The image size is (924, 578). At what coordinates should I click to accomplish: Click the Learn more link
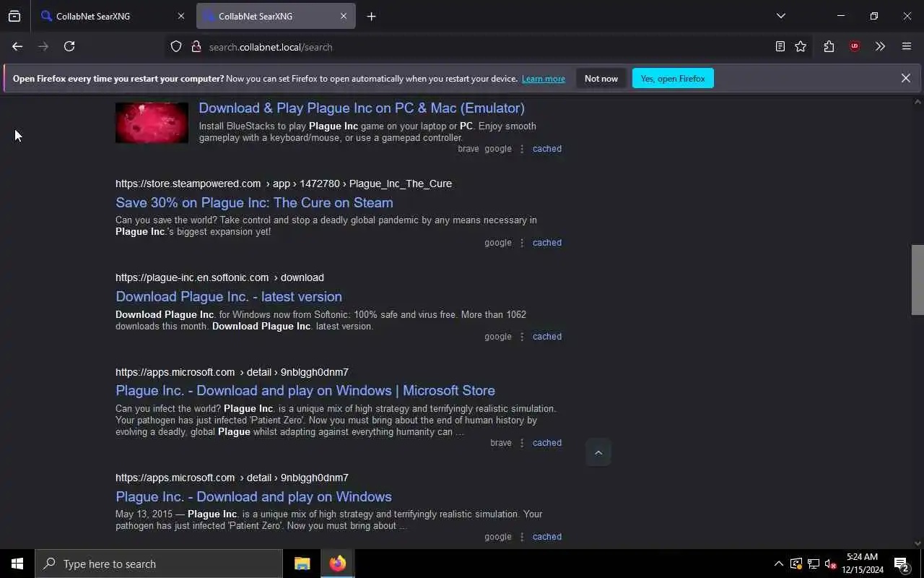pyautogui.click(x=544, y=79)
